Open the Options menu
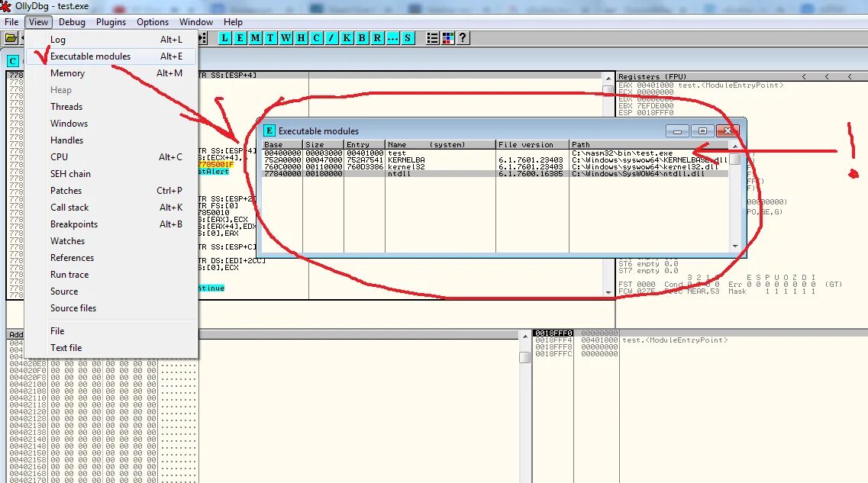 pos(152,21)
